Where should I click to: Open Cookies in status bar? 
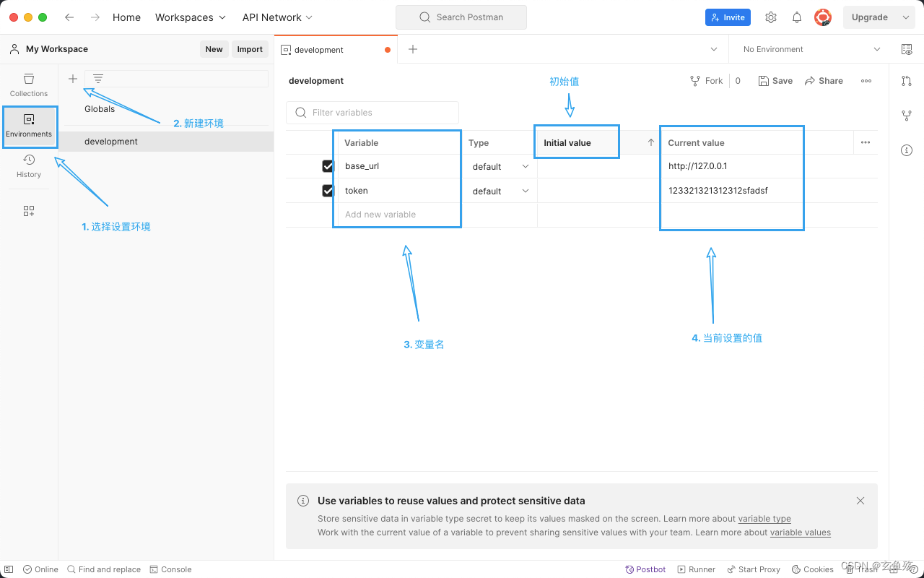[813, 569]
